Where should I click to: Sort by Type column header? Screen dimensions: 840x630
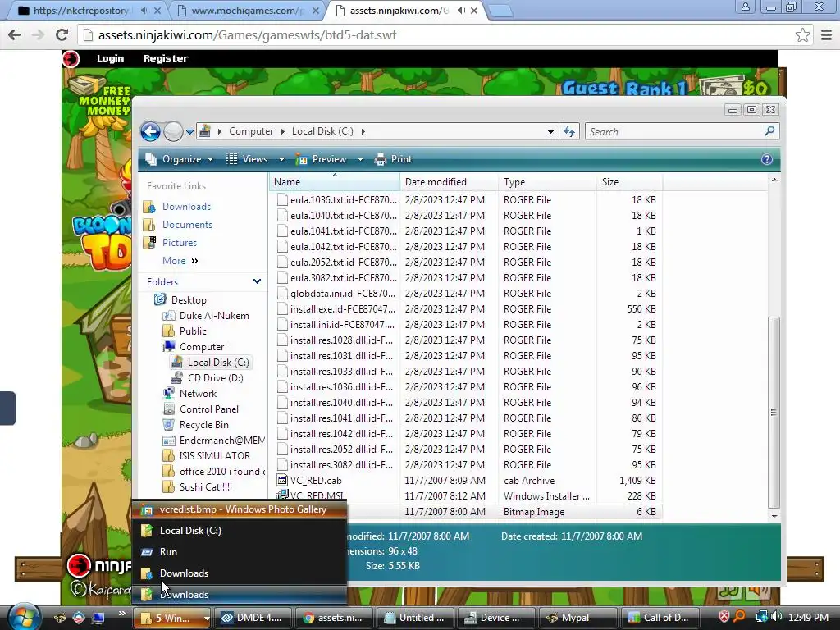[x=547, y=182]
